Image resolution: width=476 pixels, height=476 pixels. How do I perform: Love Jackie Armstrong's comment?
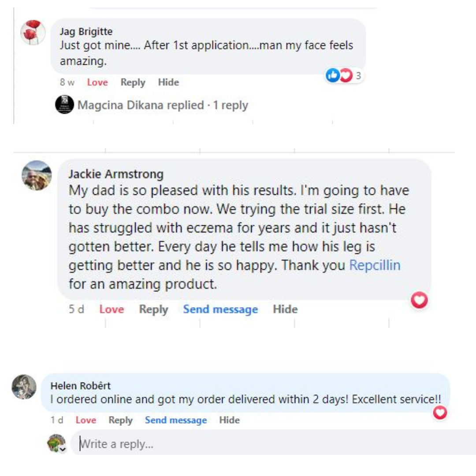pos(112,309)
